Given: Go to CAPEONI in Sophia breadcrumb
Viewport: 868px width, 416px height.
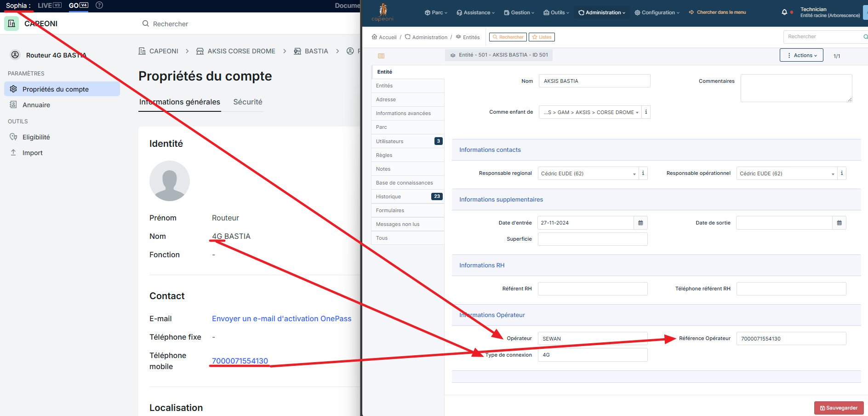Looking at the screenshot, I should pos(159,51).
